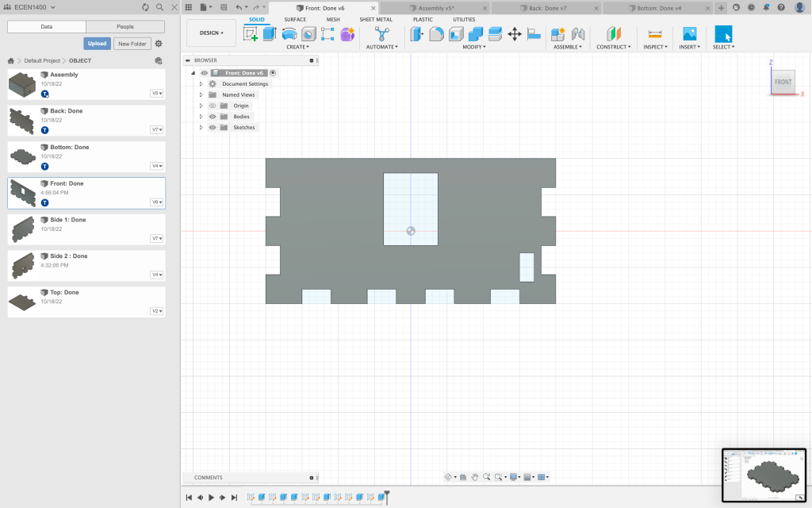The image size is (812, 508).
Task: Click the Measure tool under Inspect
Action: tap(654, 34)
